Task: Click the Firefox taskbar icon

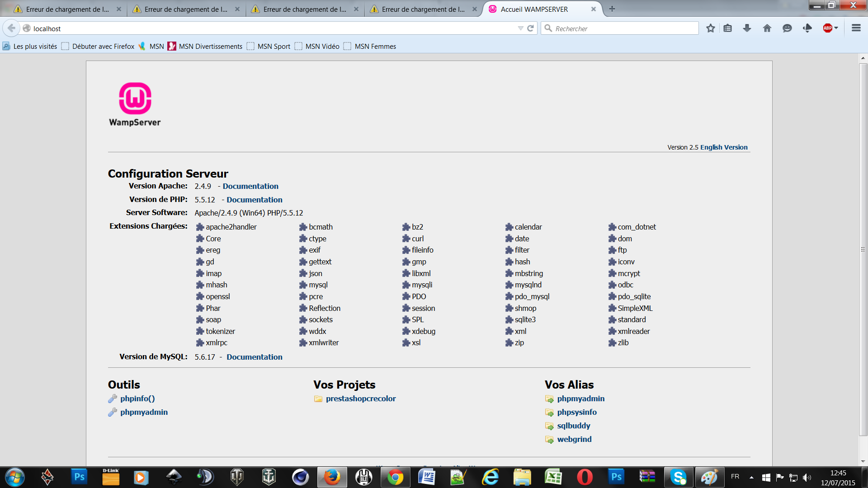Action: click(x=332, y=477)
